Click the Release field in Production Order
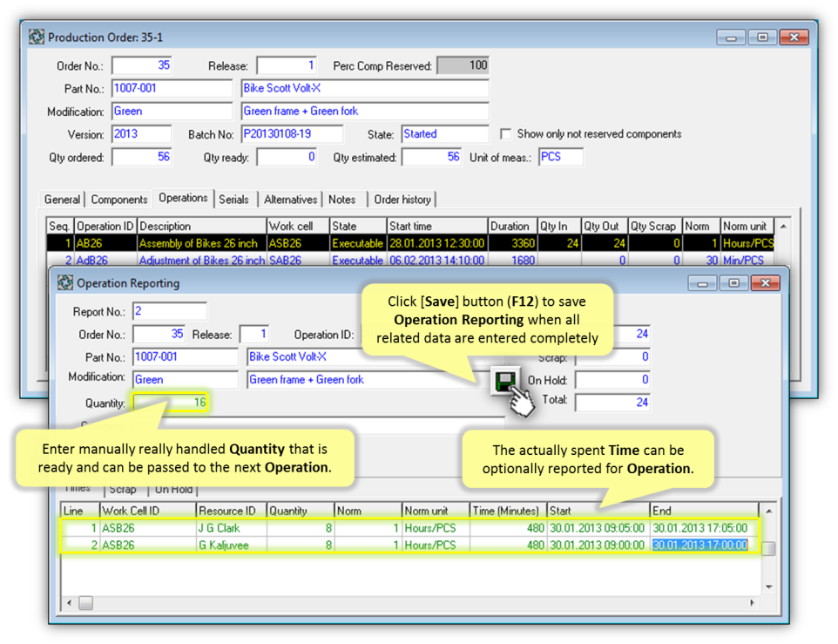This screenshot has width=838, height=644. tap(287, 65)
